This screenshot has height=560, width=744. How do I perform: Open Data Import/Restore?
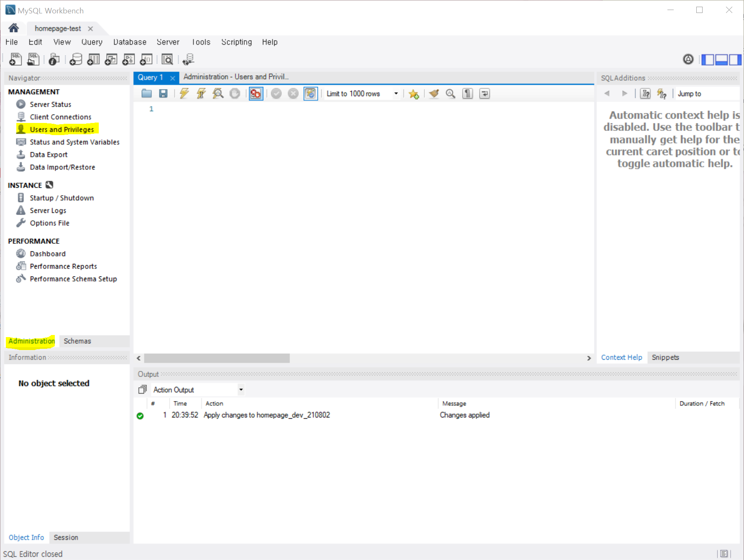tap(62, 167)
